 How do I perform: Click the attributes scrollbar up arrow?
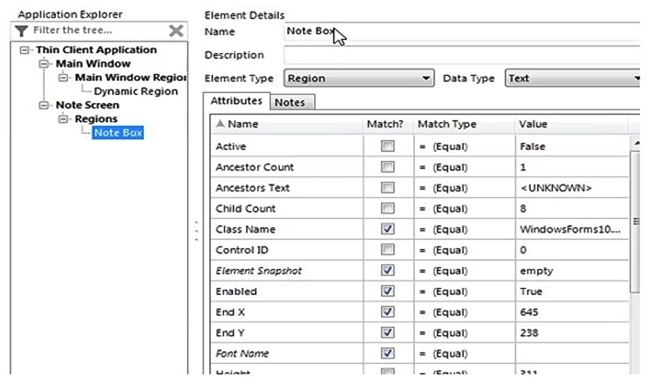point(636,143)
